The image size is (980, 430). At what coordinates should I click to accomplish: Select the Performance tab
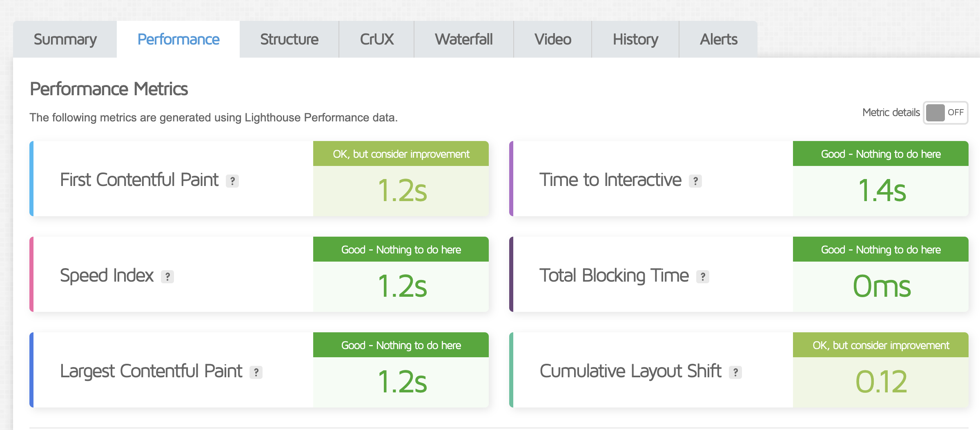click(178, 40)
